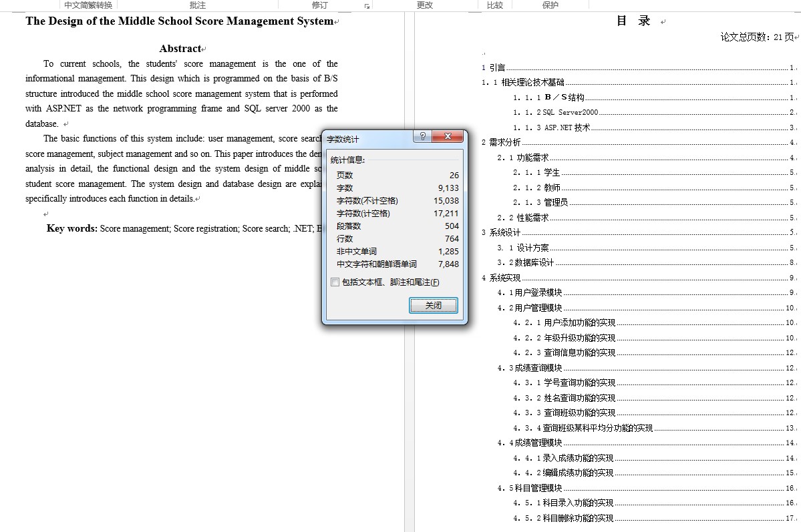Click the 修订 ribbon group label

pos(320,5)
